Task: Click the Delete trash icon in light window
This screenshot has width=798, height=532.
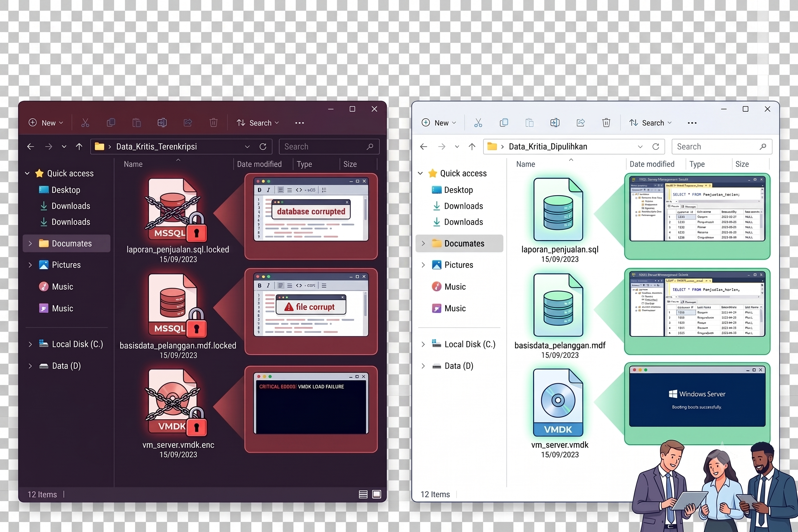Action: click(606, 122)
